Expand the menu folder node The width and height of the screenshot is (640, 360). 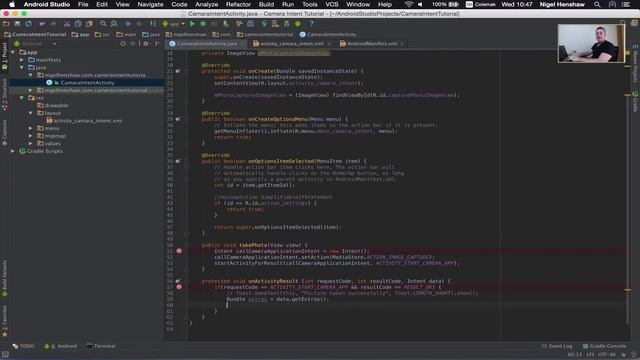click(31, 128)
